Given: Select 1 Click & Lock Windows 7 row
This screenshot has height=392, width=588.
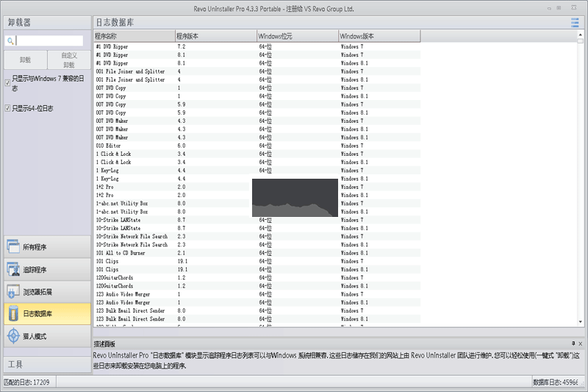Looking at the screenshot, I should [x=257, y=154].
